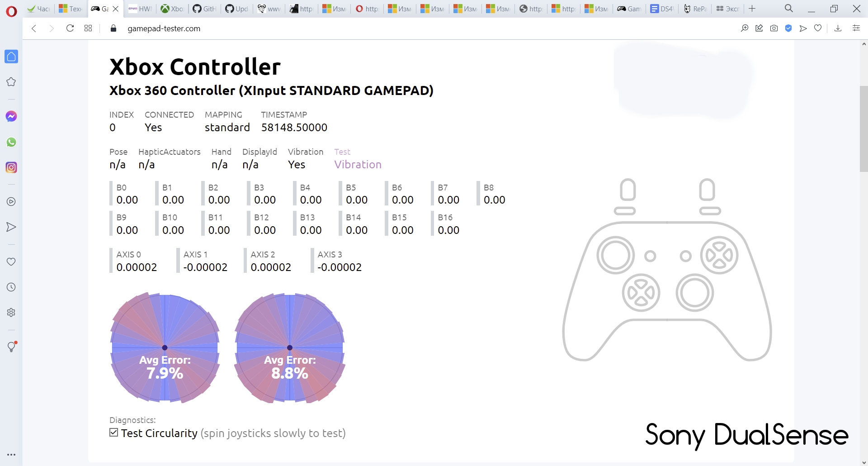Open History clock icon in sidebar

pyautogui.click(x=11, y=287)
